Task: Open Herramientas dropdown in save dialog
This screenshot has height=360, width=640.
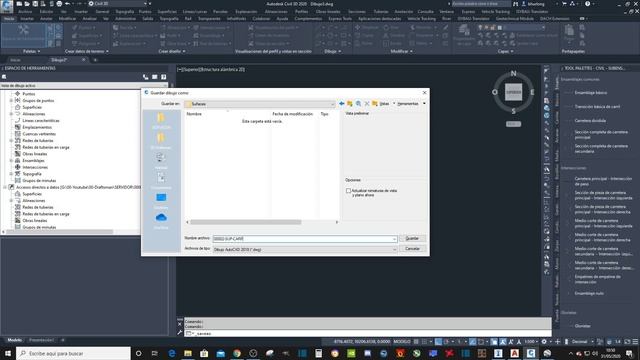Action: click(x=411, y=104)
